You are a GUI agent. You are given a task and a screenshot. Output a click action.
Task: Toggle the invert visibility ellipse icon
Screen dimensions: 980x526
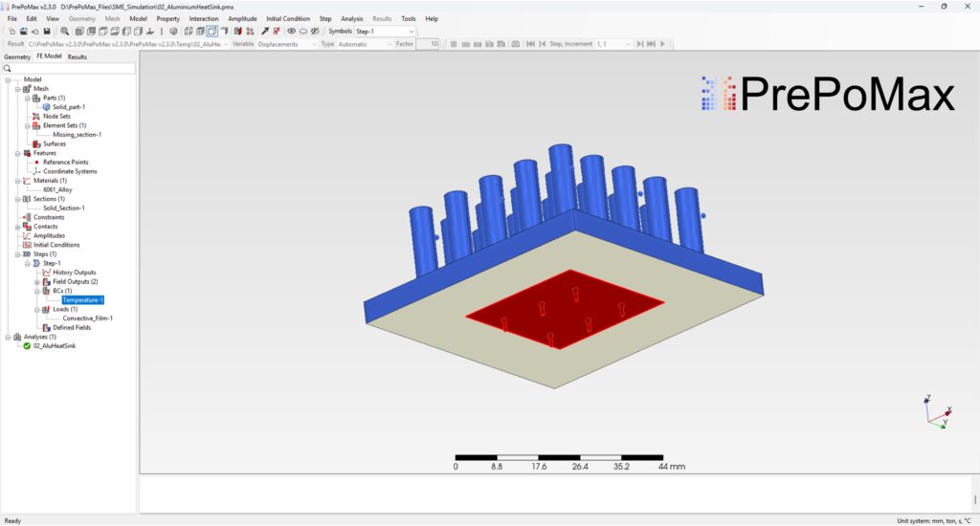(303, 32)
